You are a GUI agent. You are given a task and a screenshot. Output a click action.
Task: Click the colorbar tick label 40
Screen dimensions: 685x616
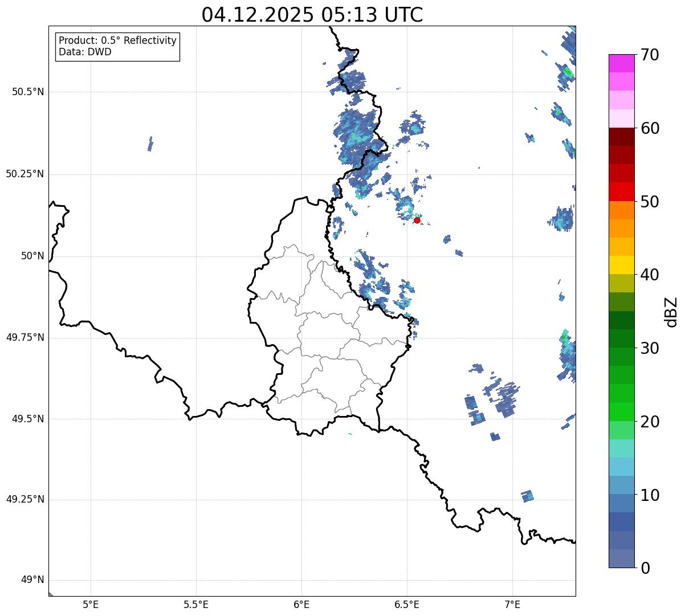[650, 275]
